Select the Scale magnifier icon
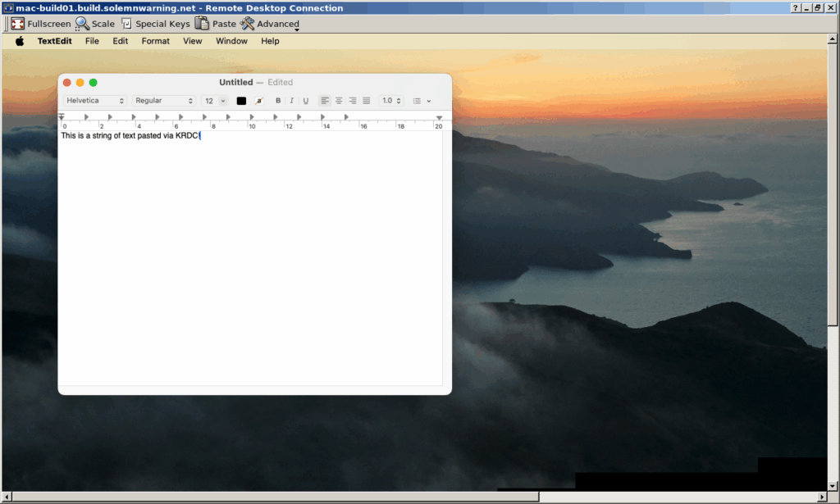Viewport: 840px width, 504px height. (81, 24)
